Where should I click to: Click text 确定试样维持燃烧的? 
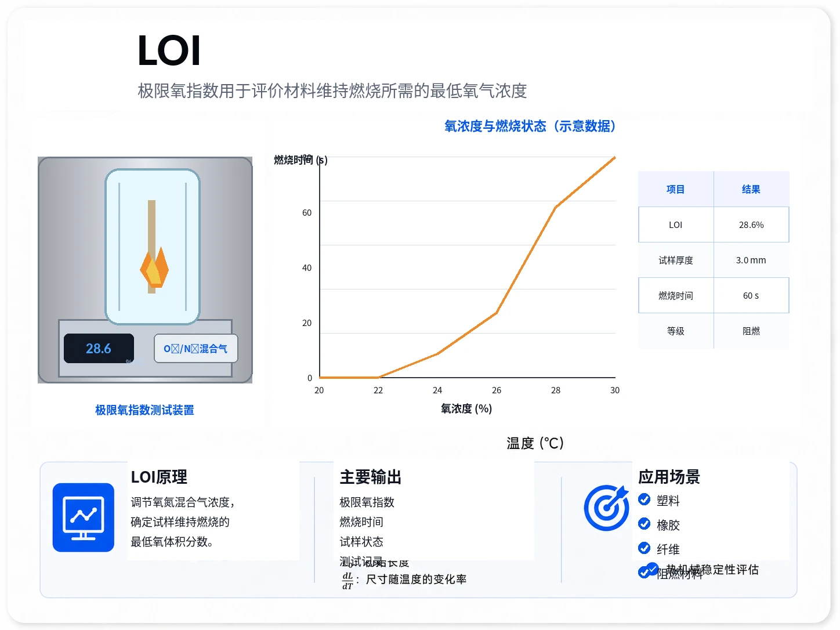tap(180, 522)
